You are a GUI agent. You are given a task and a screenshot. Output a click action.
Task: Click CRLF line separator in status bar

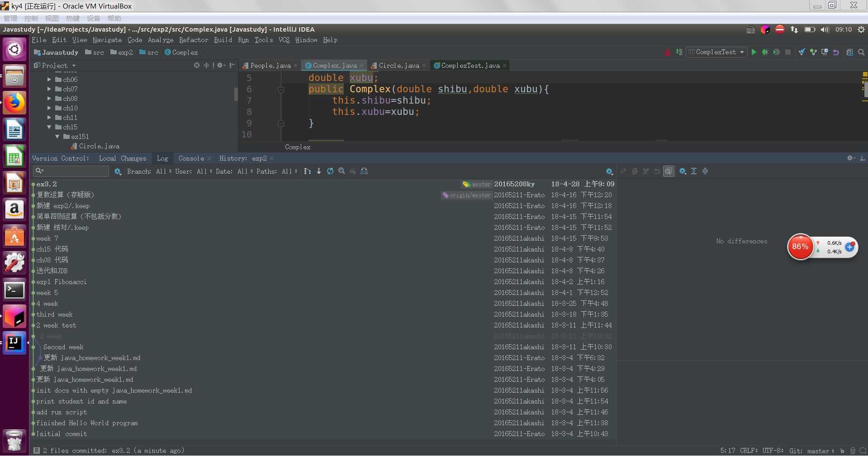pos(749,451)
